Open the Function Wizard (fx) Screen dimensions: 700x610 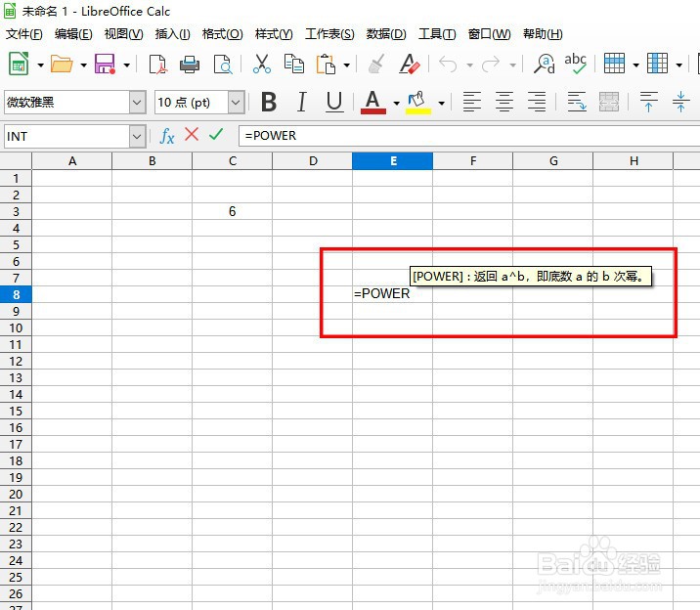coord(166,136)
